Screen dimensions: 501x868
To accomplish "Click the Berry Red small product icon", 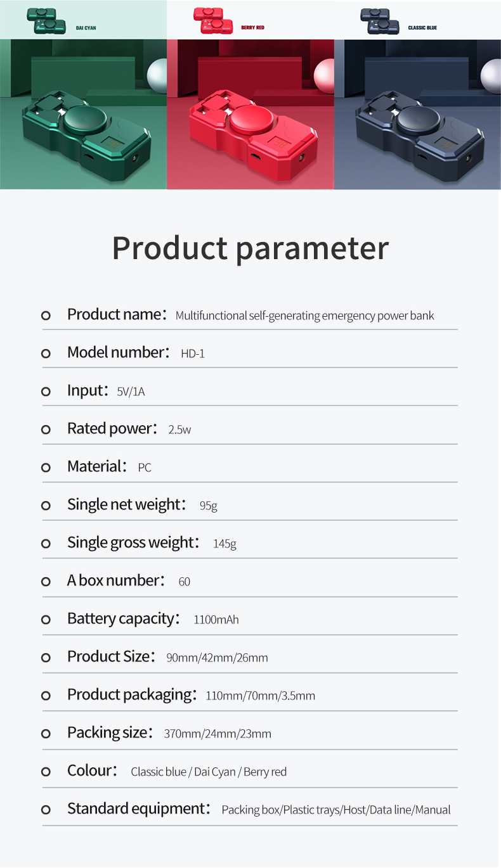I will point(214,21).
